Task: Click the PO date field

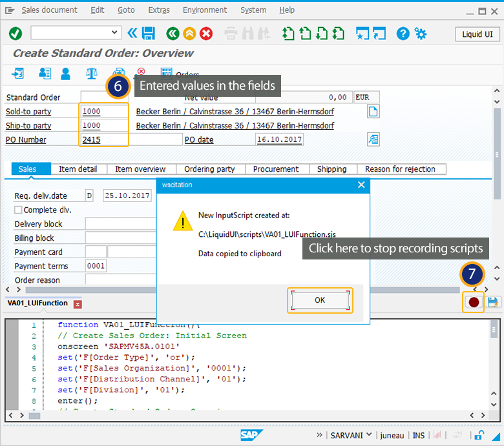Action: coord(279,139)
